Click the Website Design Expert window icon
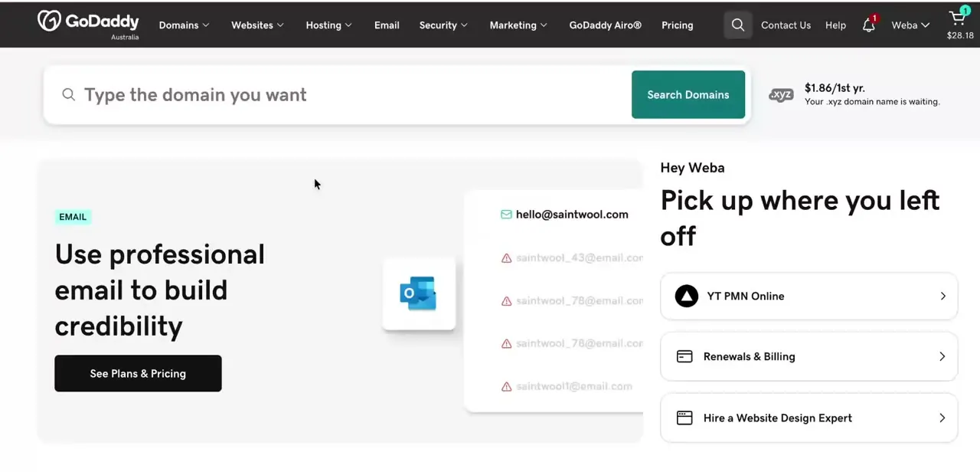This screenshot has width=980, height=472. 684,418
